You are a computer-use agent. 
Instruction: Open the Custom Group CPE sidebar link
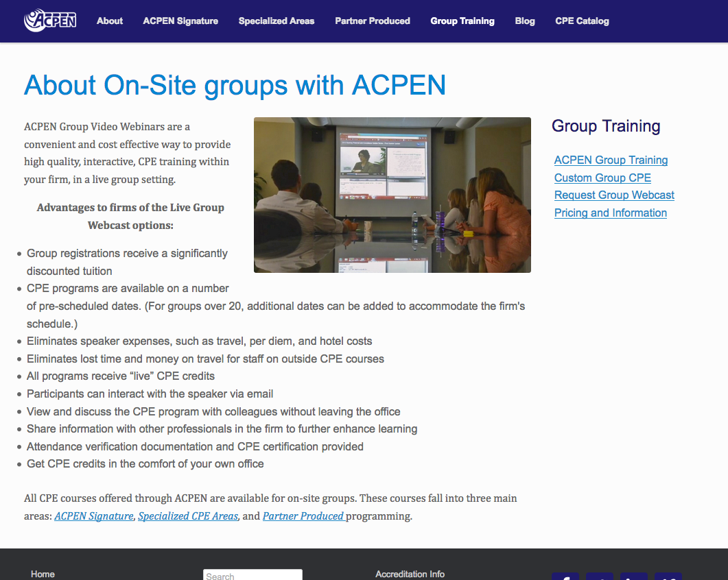602,178
